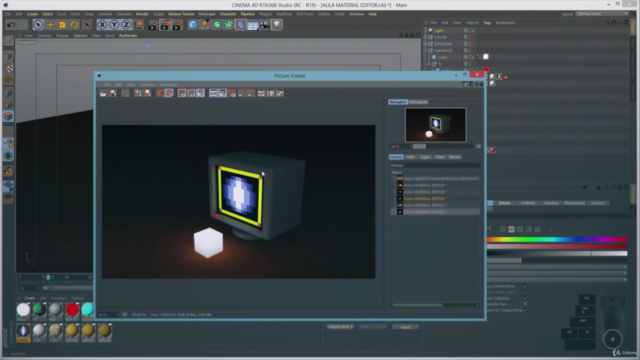Expand the LUMINACE null in Object Manager

(426, 51)
